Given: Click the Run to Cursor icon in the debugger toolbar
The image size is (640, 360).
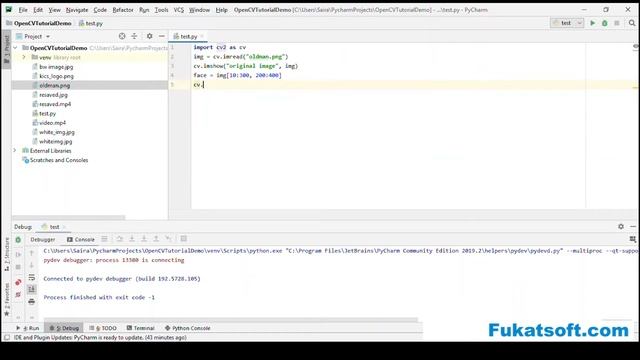Looking at the screenshot, I should click(168, 239).
